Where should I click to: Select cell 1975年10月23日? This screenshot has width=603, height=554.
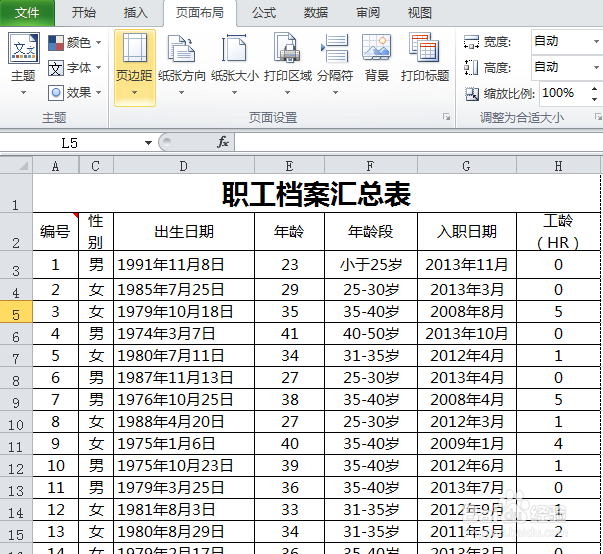tap(184, 466)
